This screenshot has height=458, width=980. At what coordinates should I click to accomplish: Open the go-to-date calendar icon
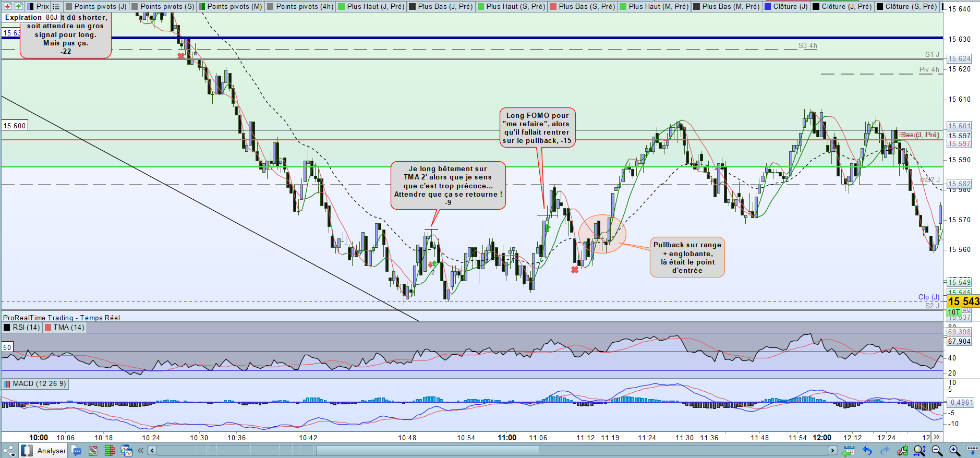click(849, 451)
